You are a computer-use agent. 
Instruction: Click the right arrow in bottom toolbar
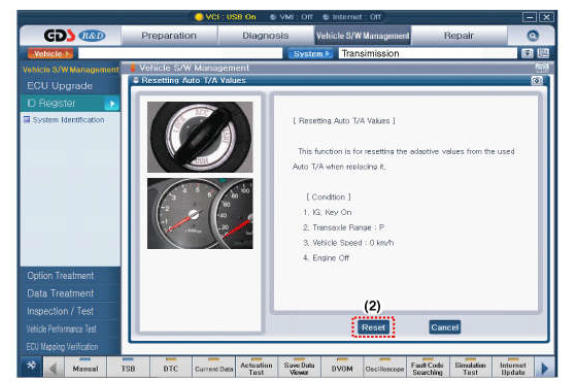[x=544, y=368]
